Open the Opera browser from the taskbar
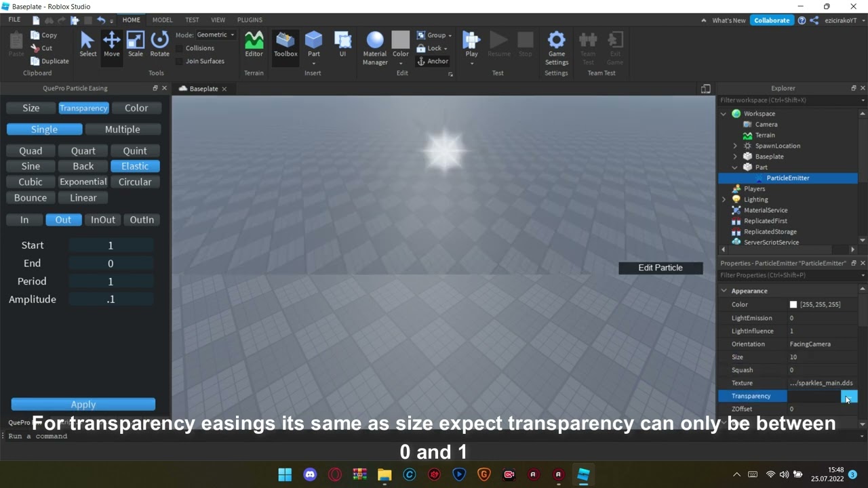Image resolution: width=868 pixels, height=488 pixels. pos(335,474)
